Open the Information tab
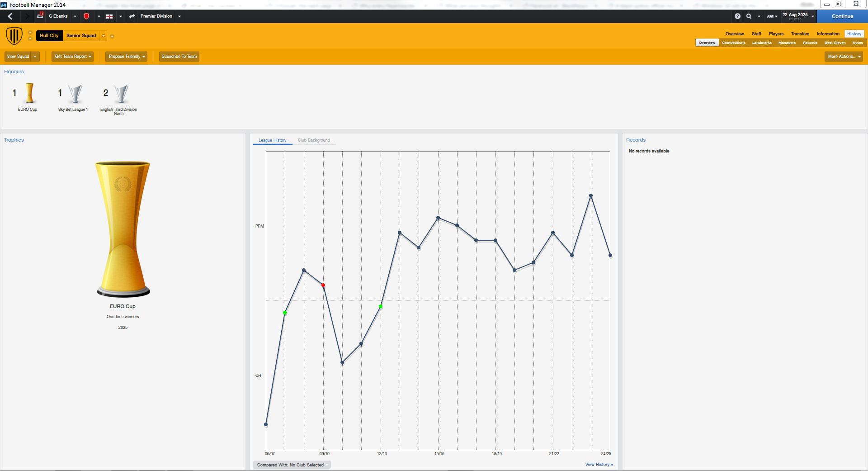 pos(828,34)
